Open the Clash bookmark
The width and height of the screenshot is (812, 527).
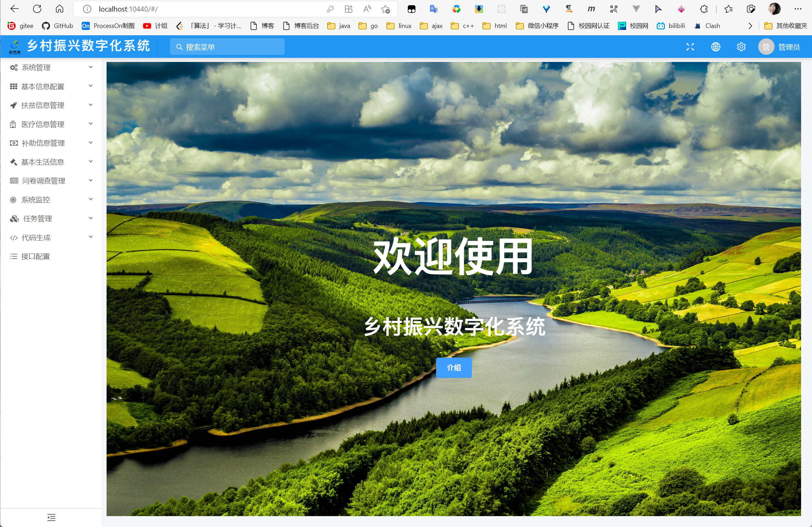tap(707, 26)
